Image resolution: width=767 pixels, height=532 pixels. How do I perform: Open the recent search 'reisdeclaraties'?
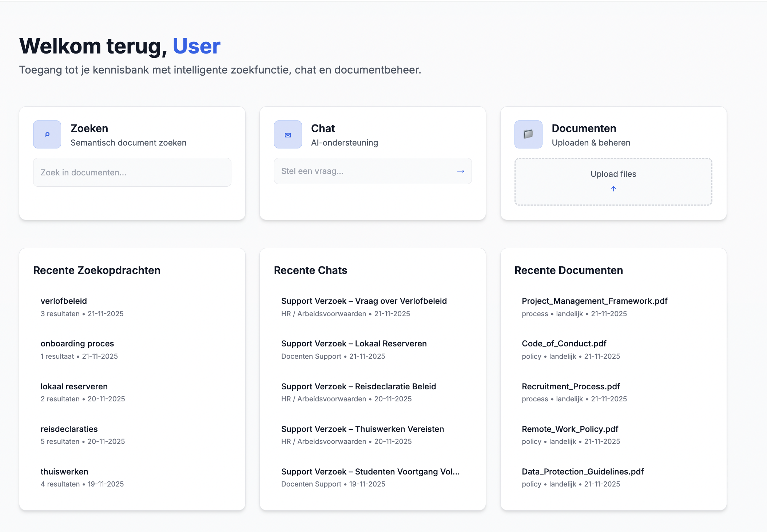point(69,429)
